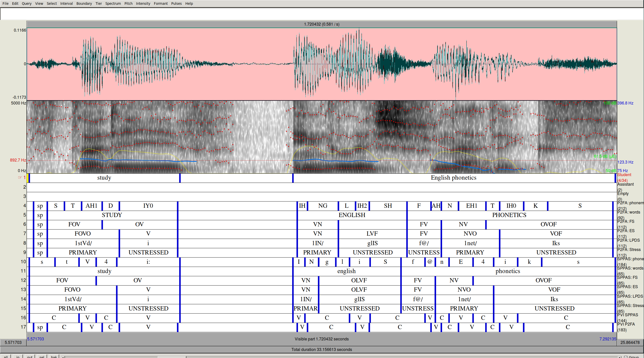Open the Select menu

52,4
